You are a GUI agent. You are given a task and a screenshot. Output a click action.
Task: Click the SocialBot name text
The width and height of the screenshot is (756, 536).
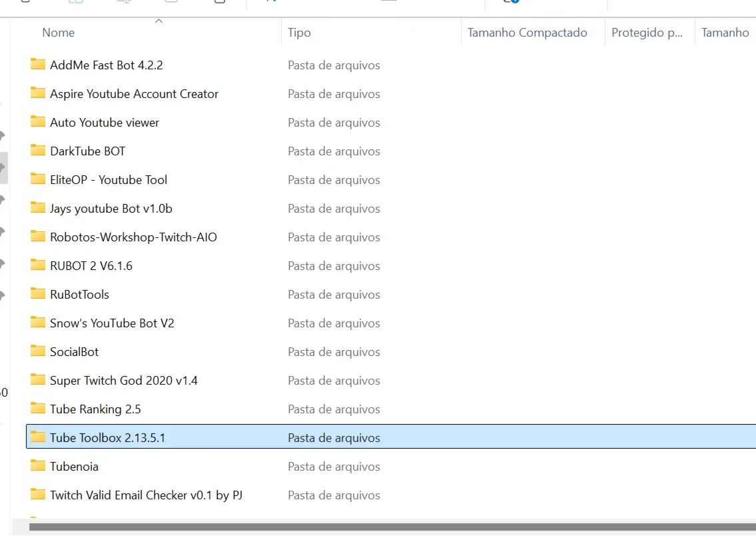[x=74, y=352]
